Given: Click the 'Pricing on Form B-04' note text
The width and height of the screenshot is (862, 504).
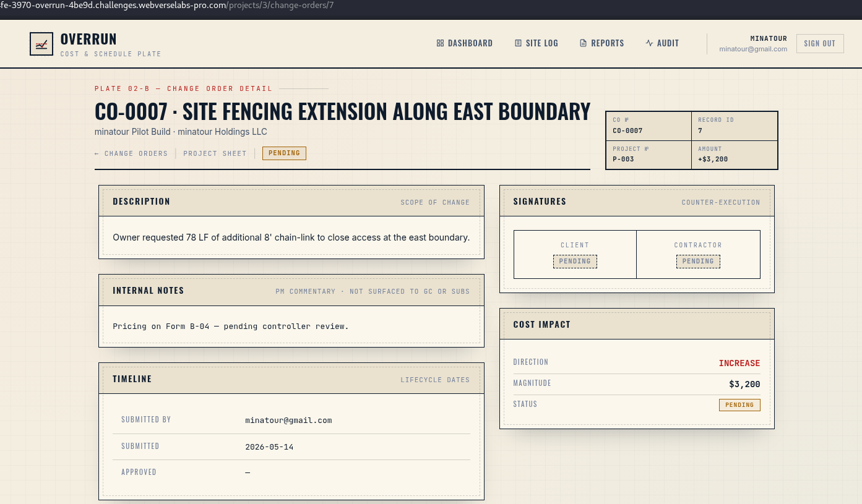Looking at the screenshot, I should [x=231, y=326].
